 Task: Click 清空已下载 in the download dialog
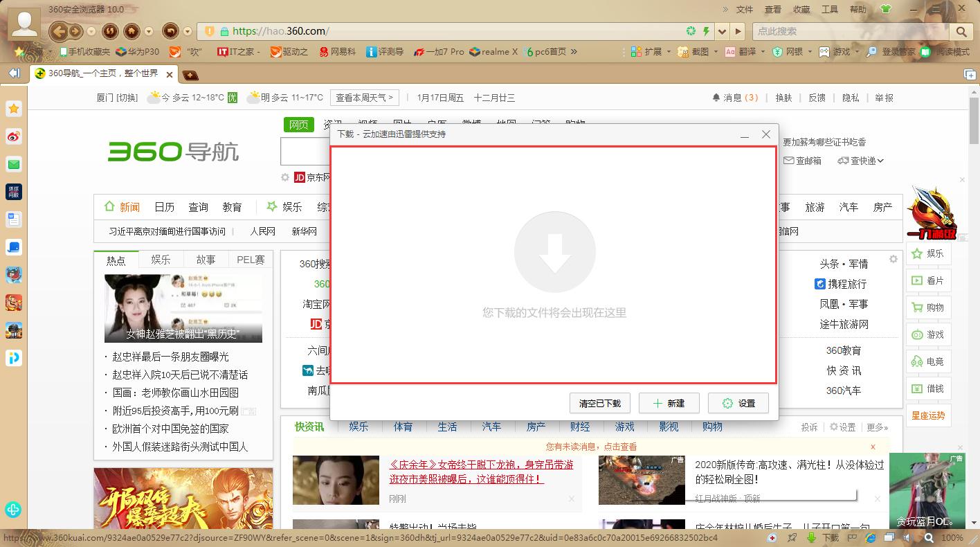(x=600, y=403)
